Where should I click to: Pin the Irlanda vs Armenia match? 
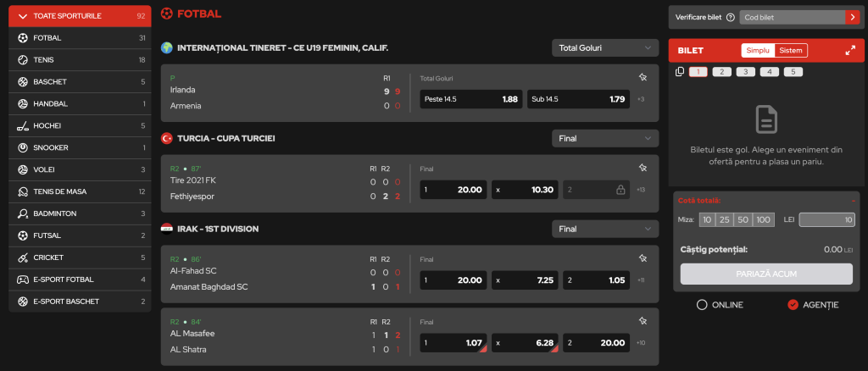(643, 77)
